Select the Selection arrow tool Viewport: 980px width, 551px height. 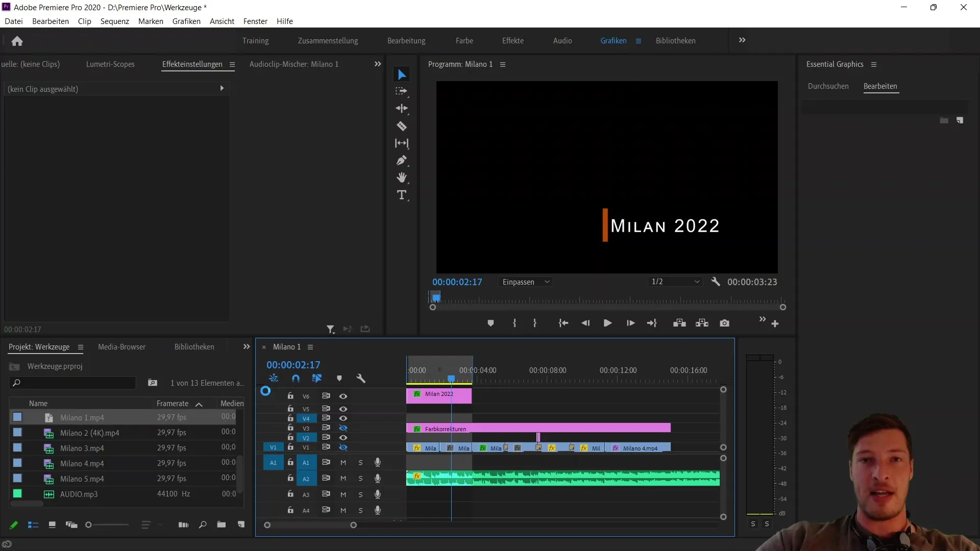(x=402, y=75)
